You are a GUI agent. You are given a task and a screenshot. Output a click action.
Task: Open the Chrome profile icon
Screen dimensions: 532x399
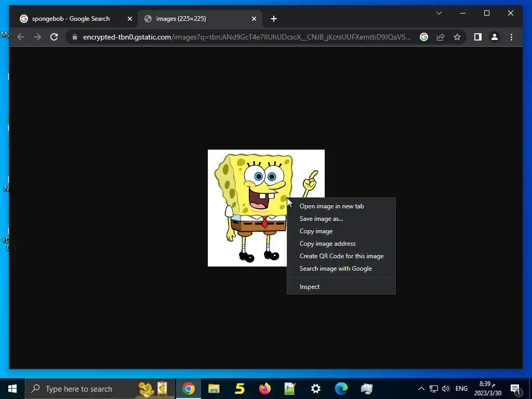495,37
